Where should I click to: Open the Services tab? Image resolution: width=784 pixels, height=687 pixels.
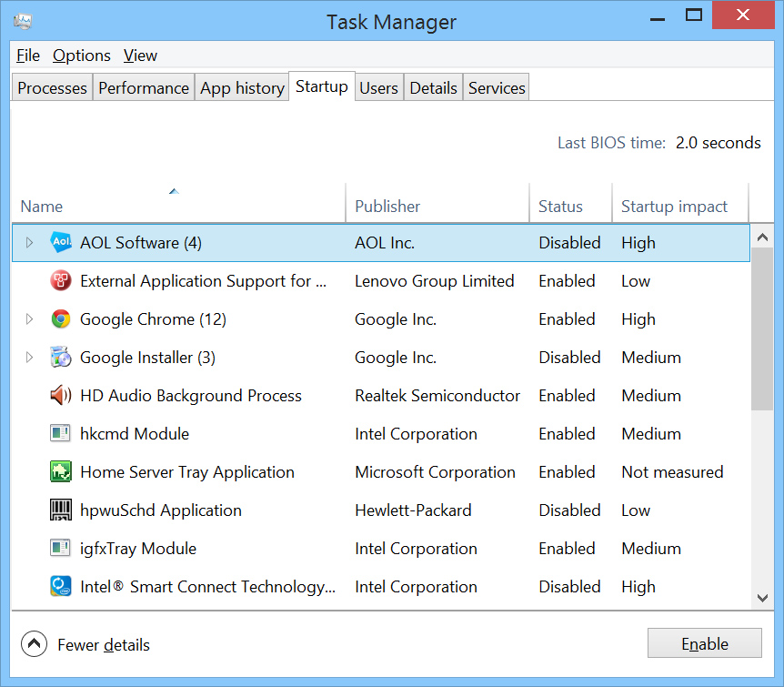click(496, 88)
